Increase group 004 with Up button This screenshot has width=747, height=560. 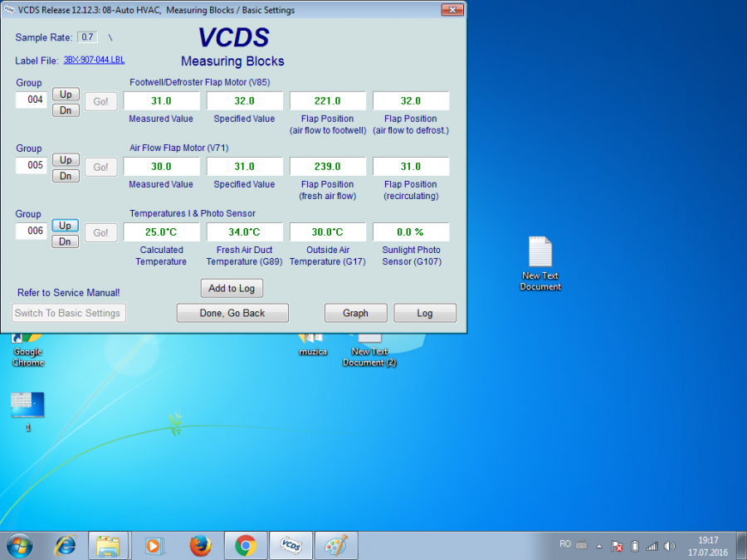pos(66,95)
